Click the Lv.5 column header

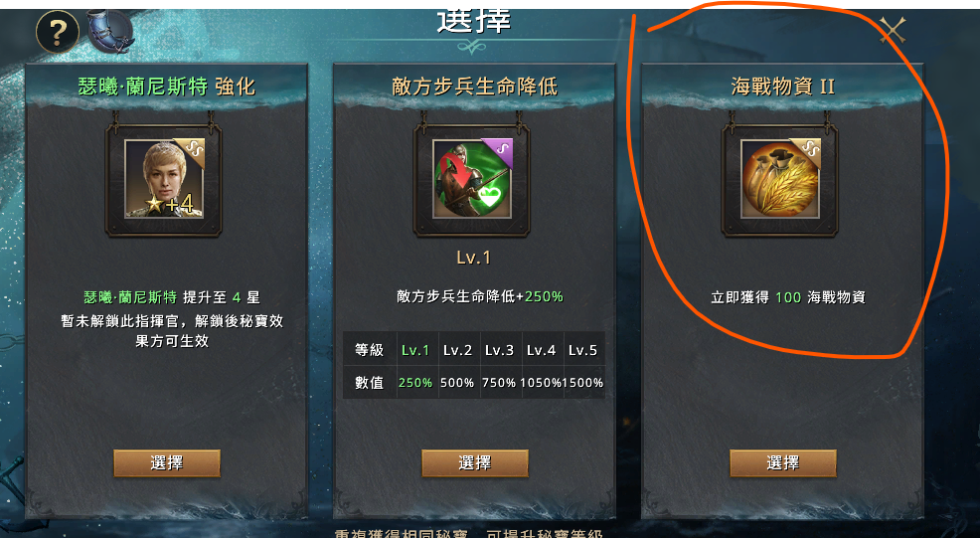(582, 350)
